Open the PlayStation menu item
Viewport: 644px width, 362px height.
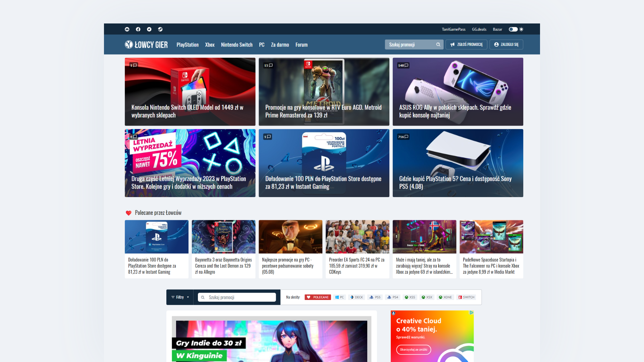(187, 45)
